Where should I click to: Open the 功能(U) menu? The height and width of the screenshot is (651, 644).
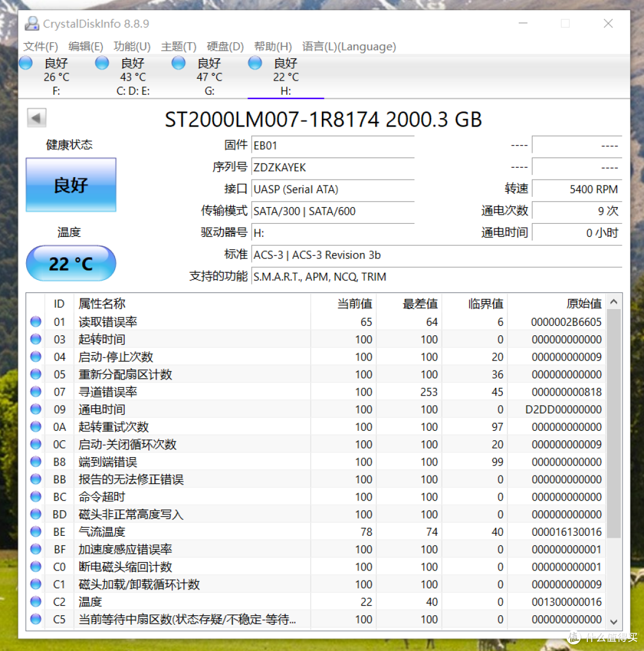[x=132, y=46]
